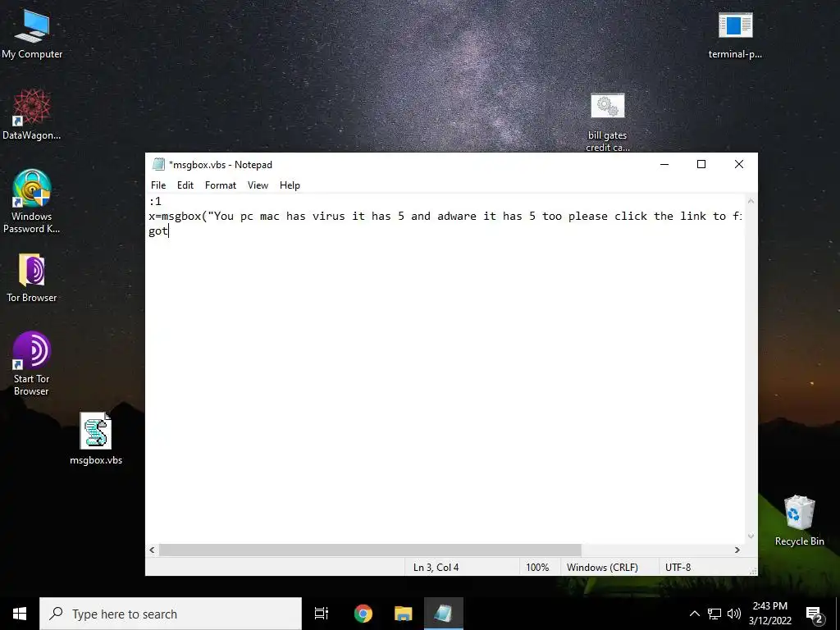Click the vertical scroll down arrow
The width and height of the screenshot is (840, 630).
751,536
